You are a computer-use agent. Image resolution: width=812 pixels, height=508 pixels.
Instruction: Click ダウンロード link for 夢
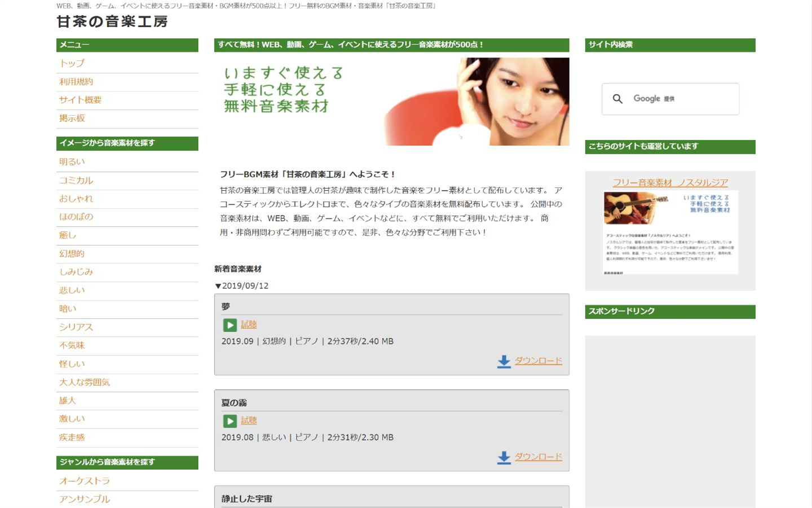[x=539, y=361]
